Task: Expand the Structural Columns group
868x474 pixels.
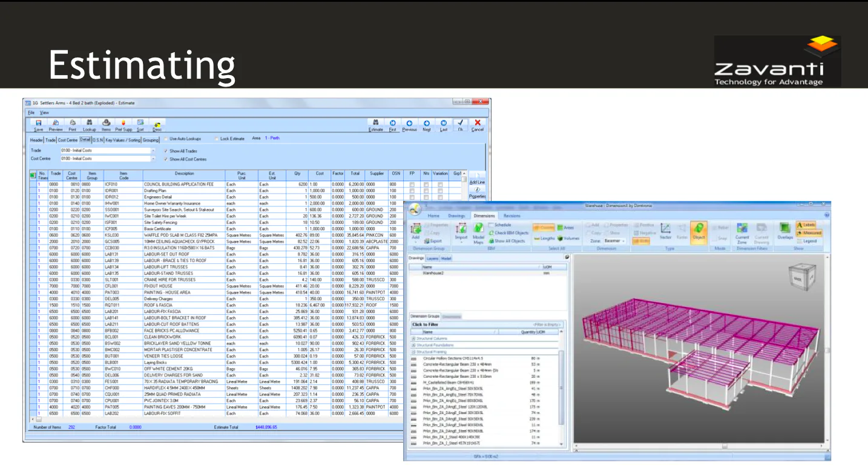Action: pyautogui.click(x=413, y=338)
